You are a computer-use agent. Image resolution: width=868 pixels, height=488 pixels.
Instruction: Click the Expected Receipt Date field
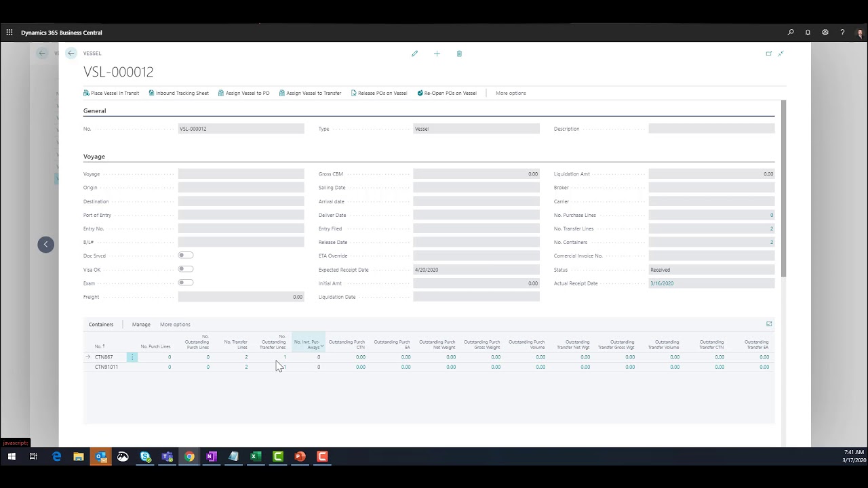pyautogui.click(x=476, y=270)
